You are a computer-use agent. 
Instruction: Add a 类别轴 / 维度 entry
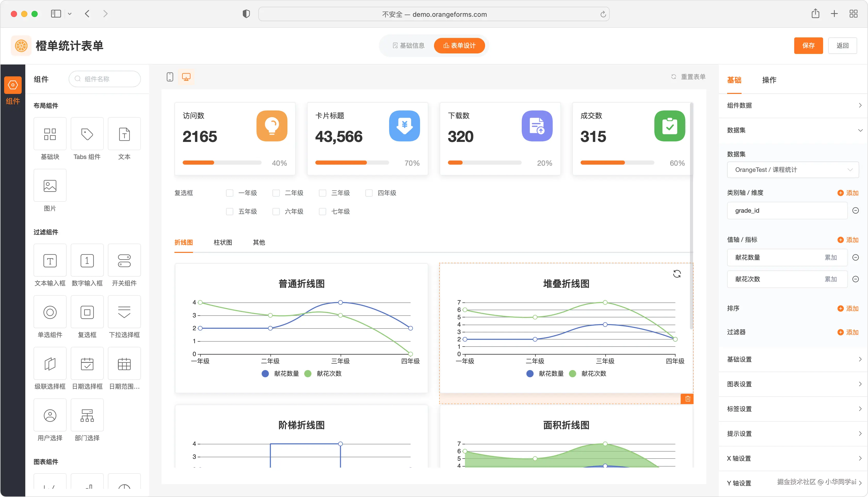(848, 193)
